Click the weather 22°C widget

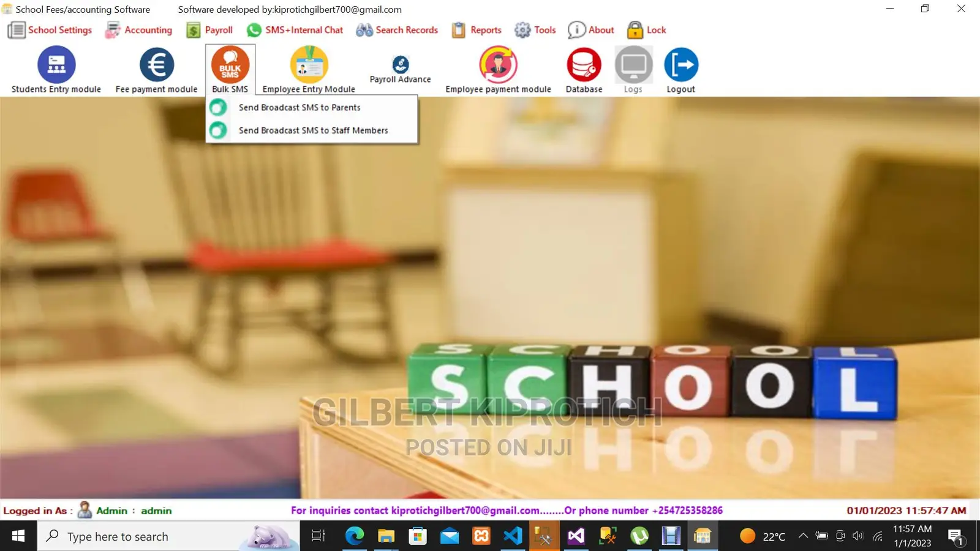763,536
